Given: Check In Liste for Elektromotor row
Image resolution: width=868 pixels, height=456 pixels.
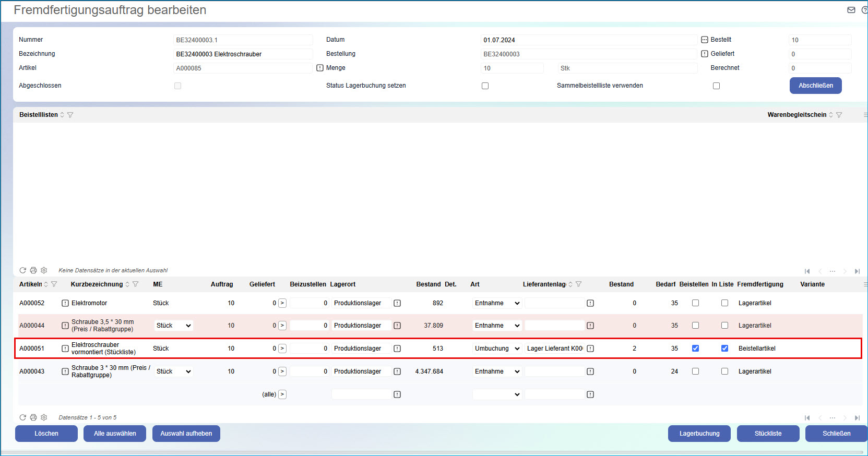Looking at the screenshot, I should tap(724, 303).
